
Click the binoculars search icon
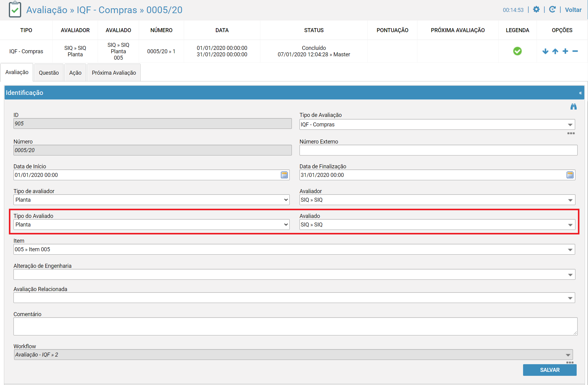[x=574, y=107]
